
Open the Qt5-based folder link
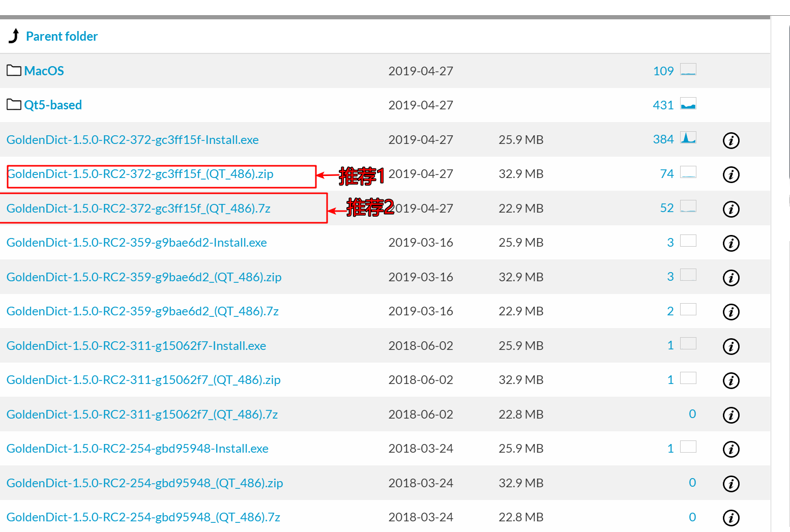coord(53,105)
